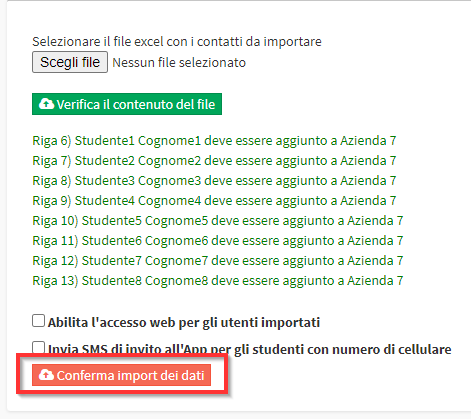
Task: Click the cloud upload icon on Verifica button
Action: [x=46, y=104]
